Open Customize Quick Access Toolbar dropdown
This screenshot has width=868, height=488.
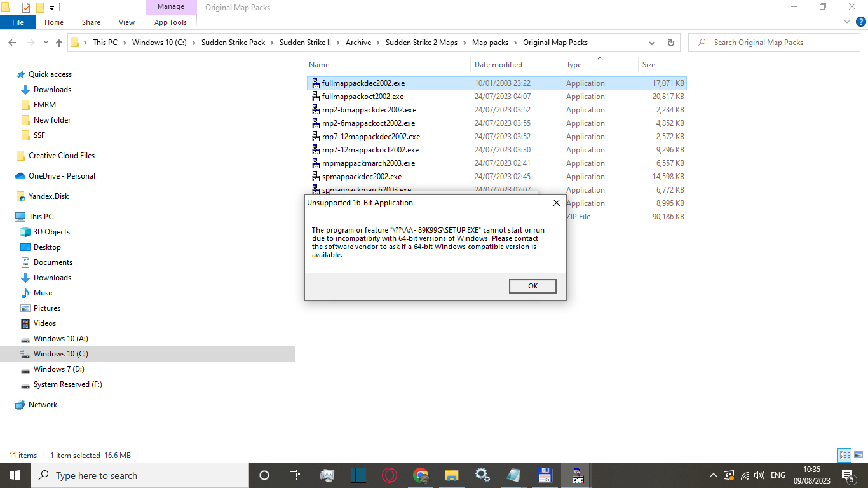52,8
